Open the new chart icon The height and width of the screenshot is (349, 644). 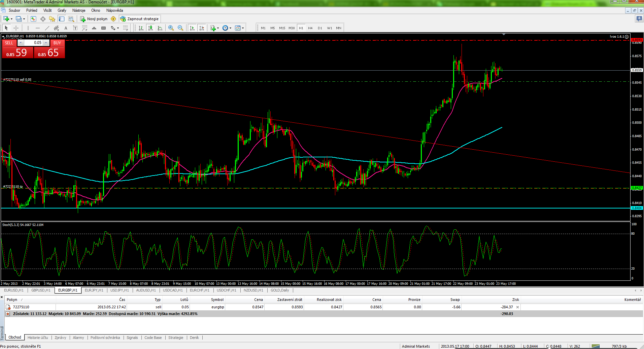click(x=6, y=19)
